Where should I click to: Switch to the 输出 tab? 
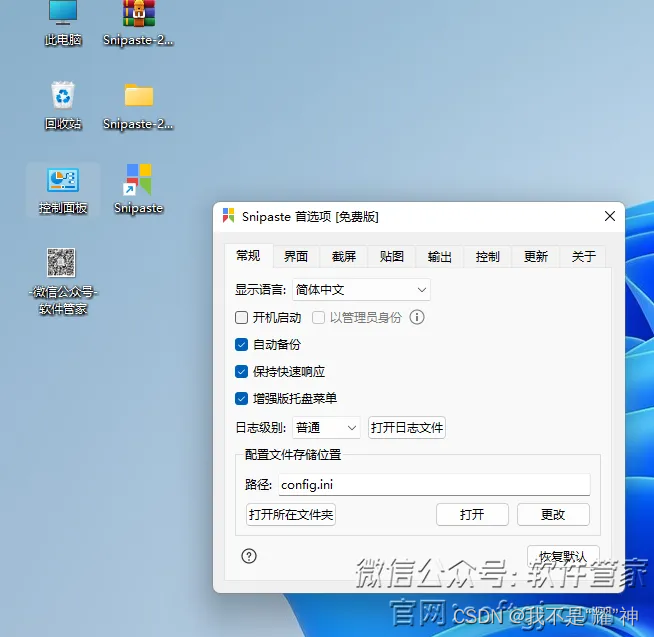tap(440, 256)
